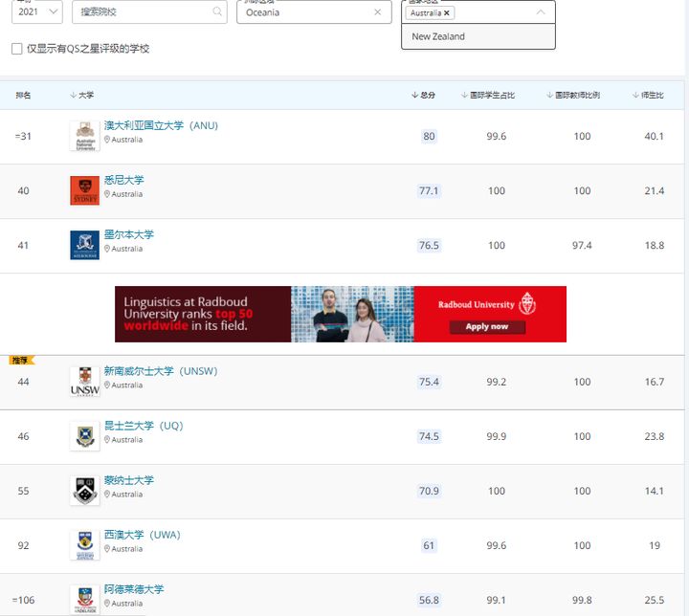The image size is (689, 616).
Task: Sort by 师生比 column
Action: click(648, 95)
